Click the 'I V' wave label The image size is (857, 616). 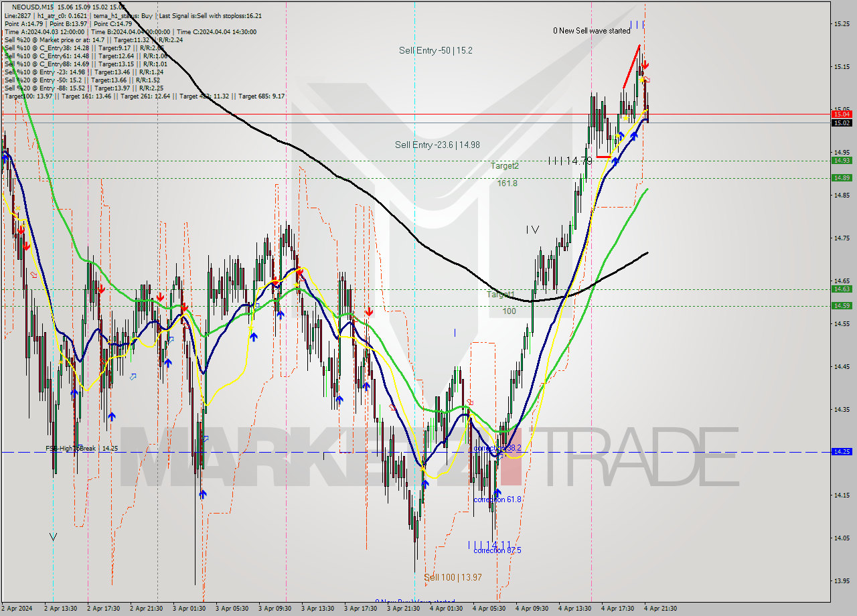pyautogui.click(x=532, y=230)
